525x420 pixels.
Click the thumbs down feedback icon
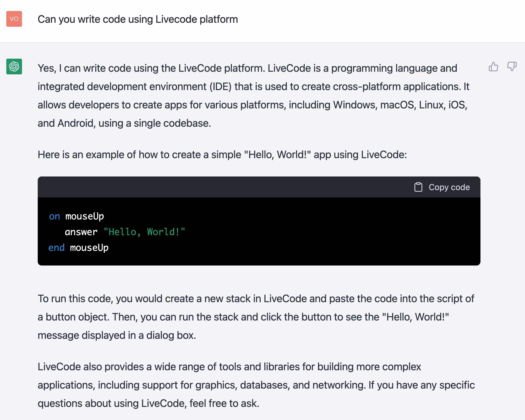pyautogui.click(x=512, y=67)
